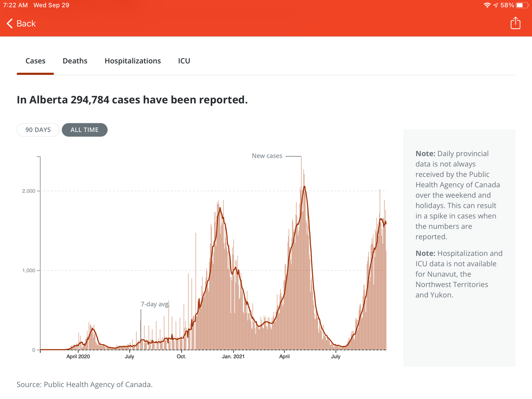The image size is (532, 399).
Task: Tap the Source: Public Health Agency of Canada text
Action: 84,384
